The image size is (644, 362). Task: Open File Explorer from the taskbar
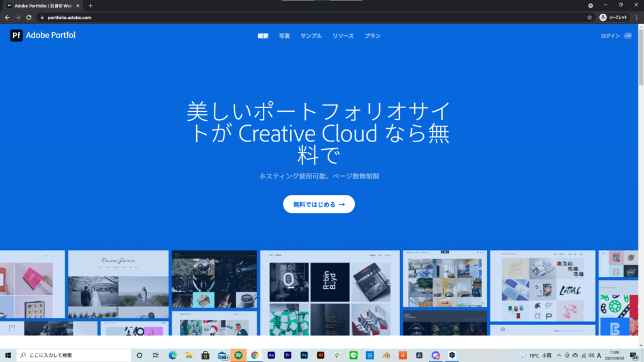(x=189, y=356)
